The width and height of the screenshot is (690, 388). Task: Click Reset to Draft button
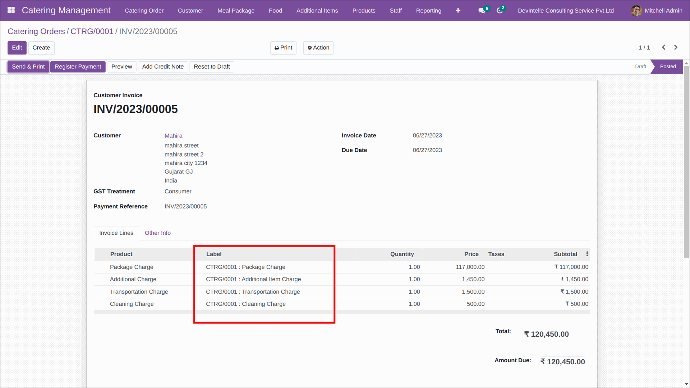pyautogui.click(x=212, y=66)
